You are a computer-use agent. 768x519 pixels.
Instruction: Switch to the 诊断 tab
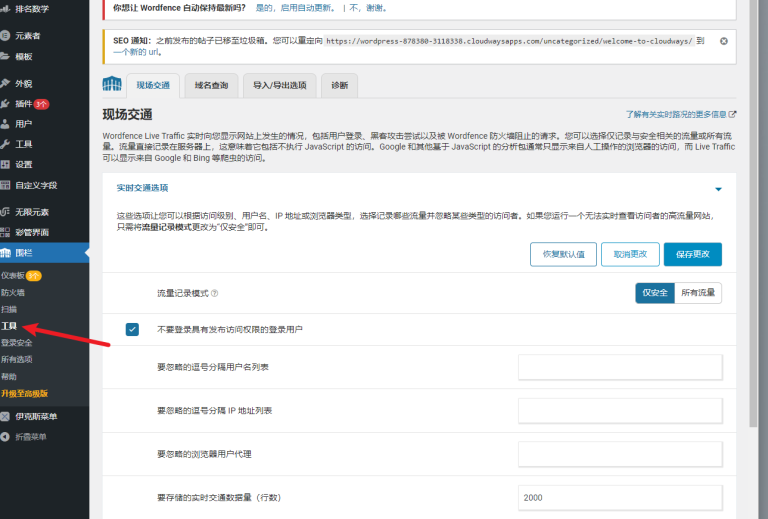(x=339, y=86)
